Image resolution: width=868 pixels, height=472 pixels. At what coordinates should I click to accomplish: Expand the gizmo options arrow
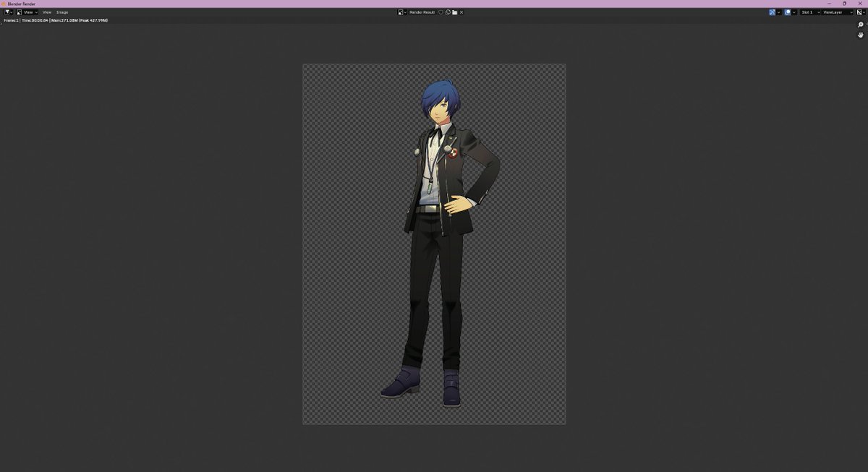[x=779, y=12]
